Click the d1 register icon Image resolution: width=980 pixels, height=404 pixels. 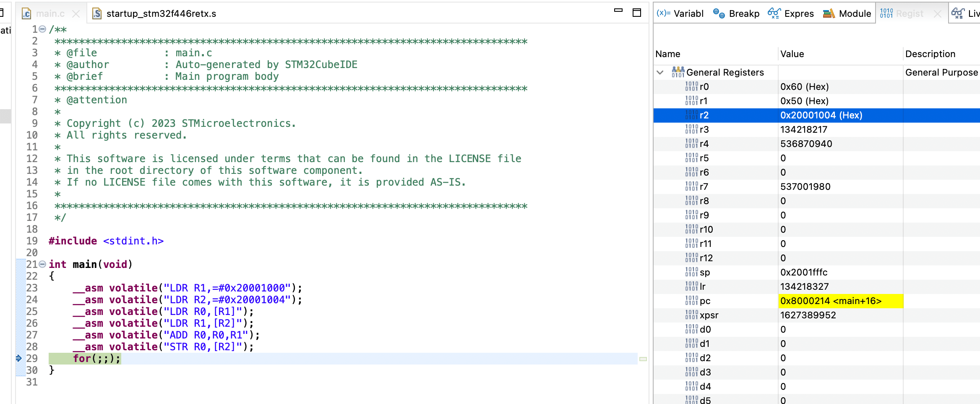[x=692, y=344]
